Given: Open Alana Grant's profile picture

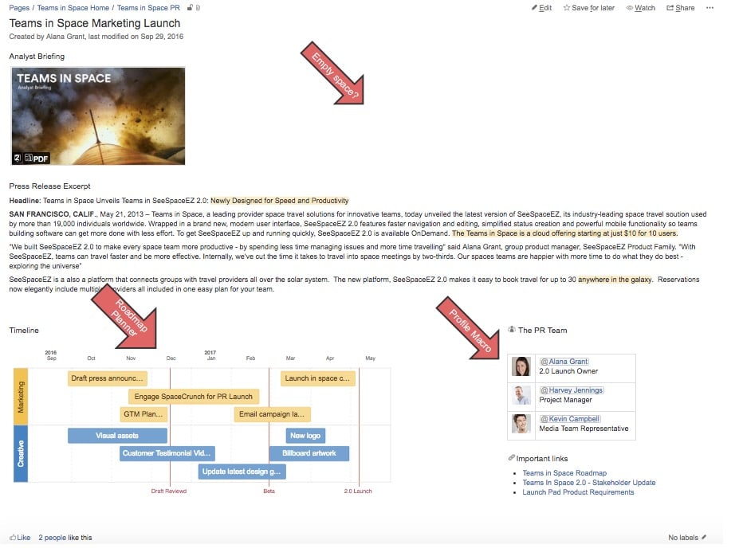Looking at the screenshot, I should (x=522, y=366).
